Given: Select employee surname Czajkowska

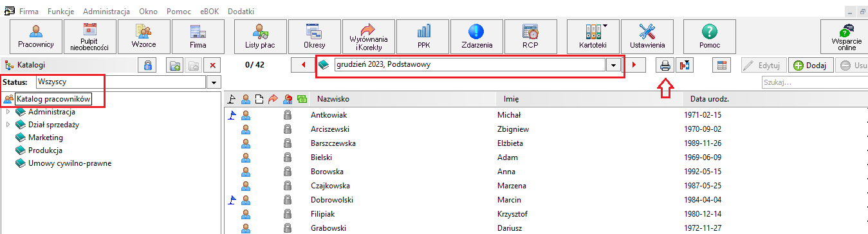Looking at the screenshot, I should coord(330,186).
